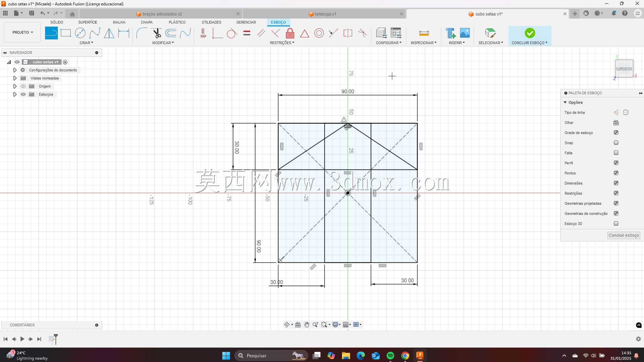Select the Offset tool

tap(171, 33)
